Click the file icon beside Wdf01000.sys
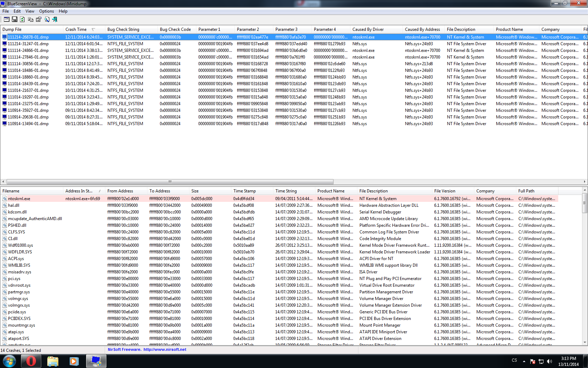588x368 pixels. coord(5,245)
